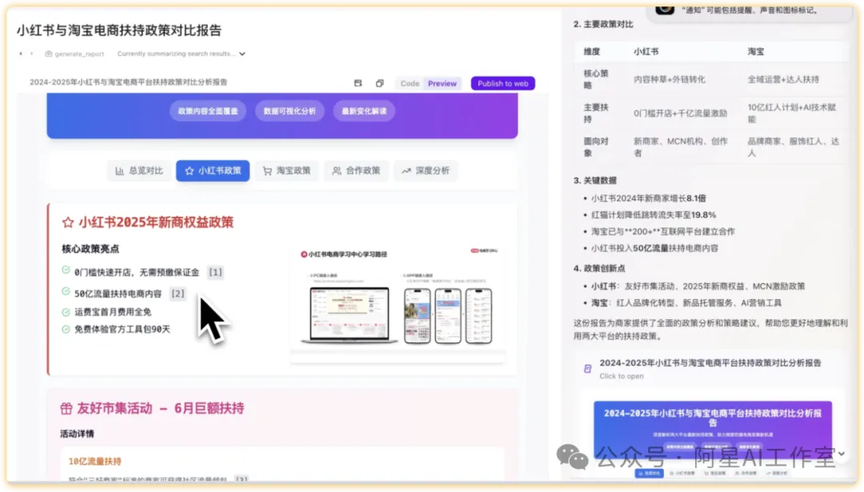The width and height of the screenshot is (864, 492).
Task: Click the shopping cart icon on 淘宝政策
Action: (267, 171)
